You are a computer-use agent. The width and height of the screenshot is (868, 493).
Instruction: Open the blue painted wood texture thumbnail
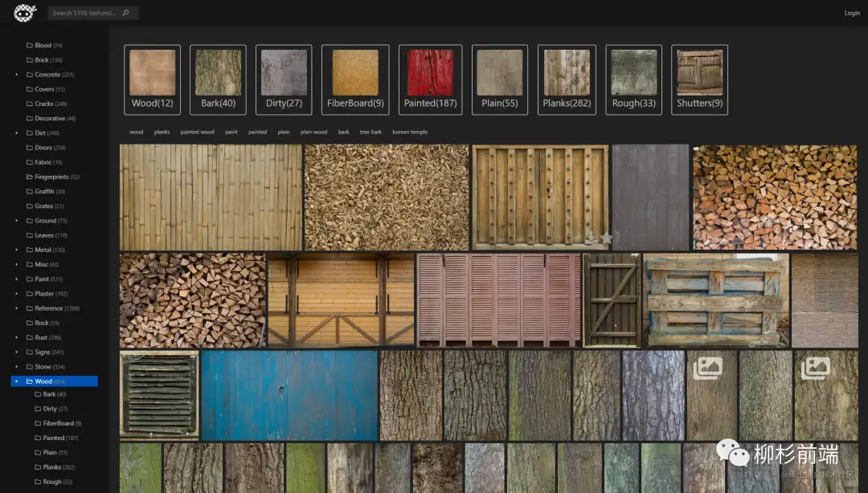(x=289, y=395)
